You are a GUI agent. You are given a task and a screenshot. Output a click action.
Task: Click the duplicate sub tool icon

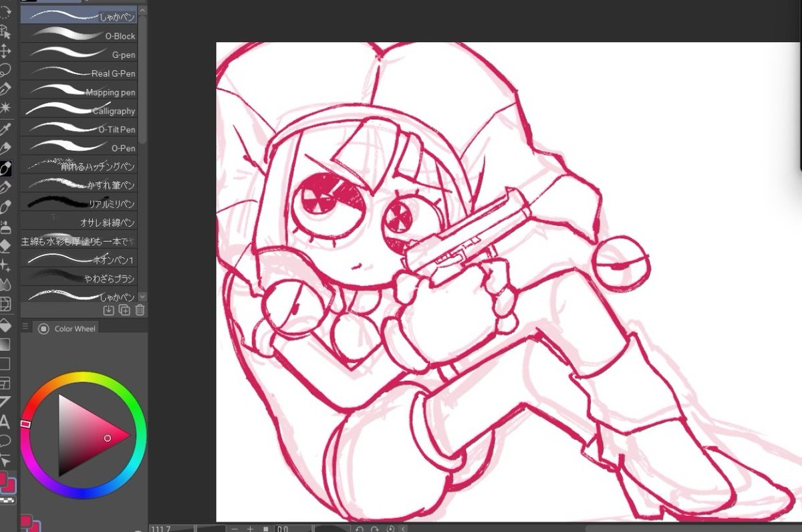[x=124, y=310]
